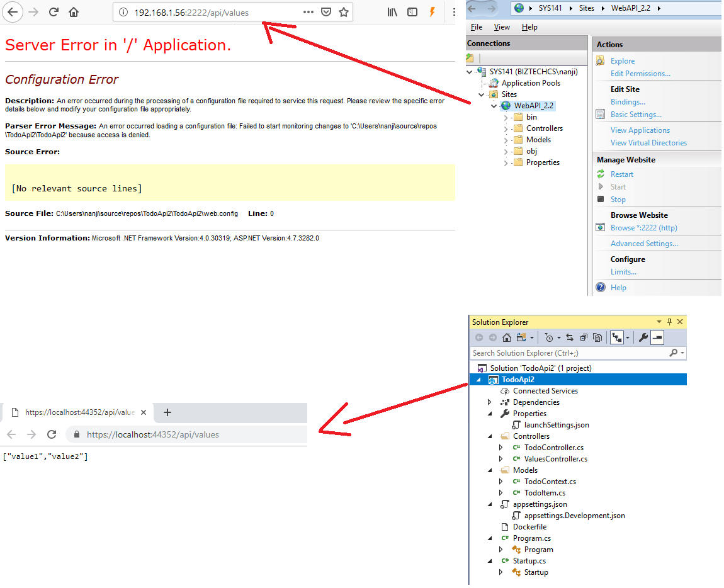This screenshot has width=724, height=588.
Task: Bookmark the error page with the star icon
Action: (x=343, y=12)
